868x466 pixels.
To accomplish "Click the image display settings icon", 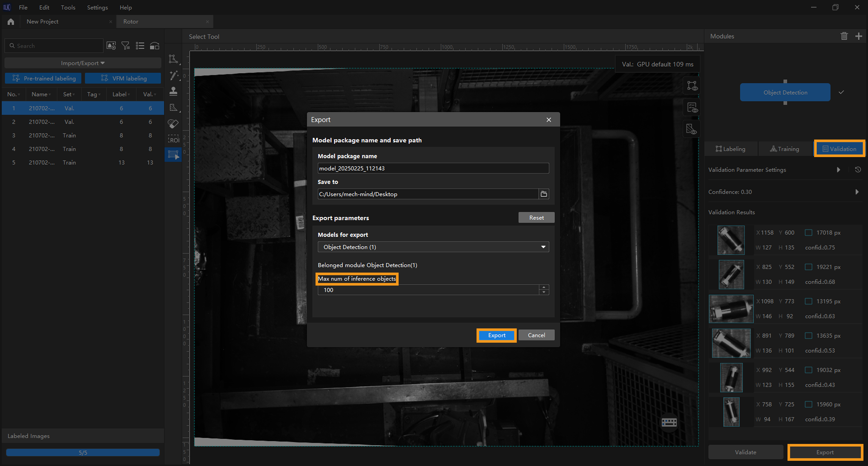I will coord(111,46).
